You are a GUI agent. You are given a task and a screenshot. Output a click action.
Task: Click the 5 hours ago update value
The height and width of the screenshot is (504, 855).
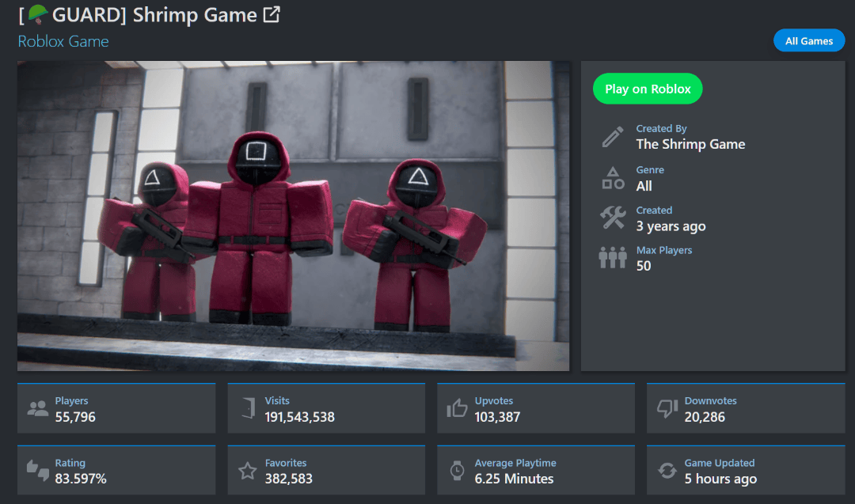point(720,479)
